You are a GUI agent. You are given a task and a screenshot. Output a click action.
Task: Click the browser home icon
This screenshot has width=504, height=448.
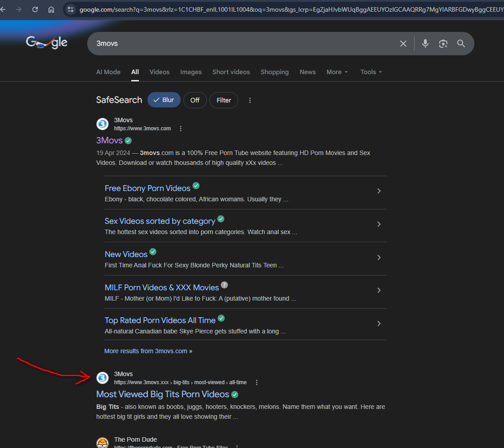coord(51,9)
